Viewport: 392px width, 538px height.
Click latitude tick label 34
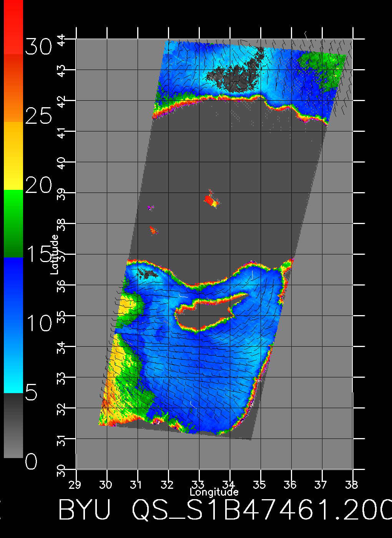(61, 347)
